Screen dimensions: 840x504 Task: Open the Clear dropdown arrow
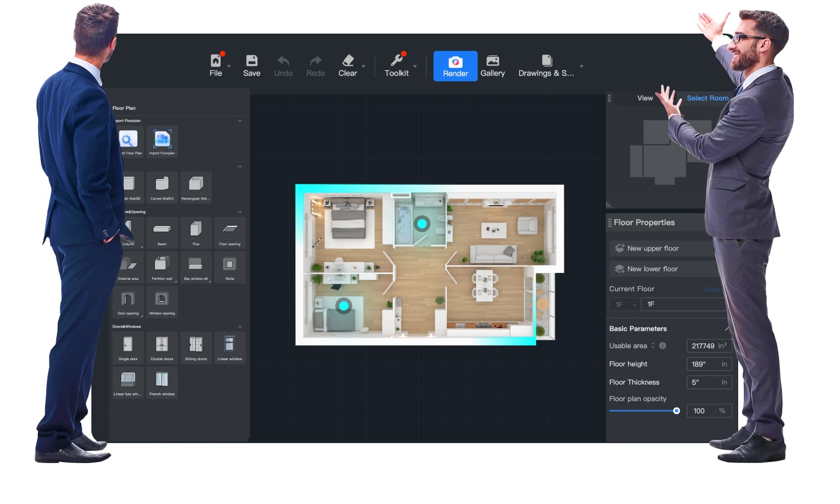pos(363,67)
